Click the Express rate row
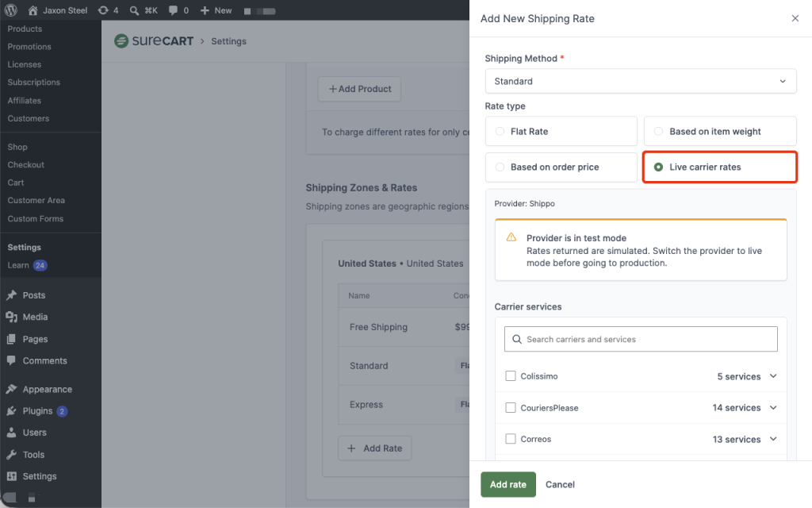 [x=404, y=404]
